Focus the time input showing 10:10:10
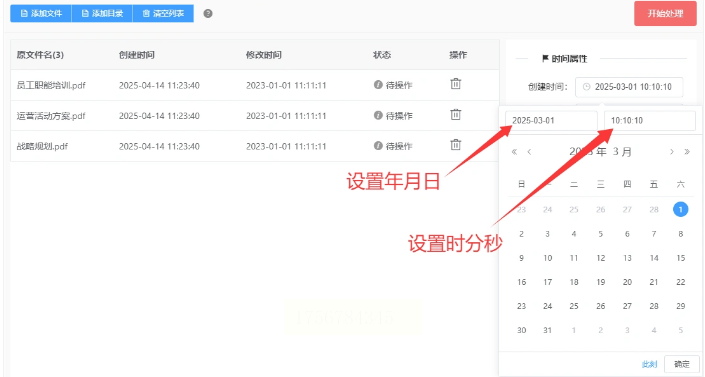Screen dimensions: 705x377 point(650,121)
